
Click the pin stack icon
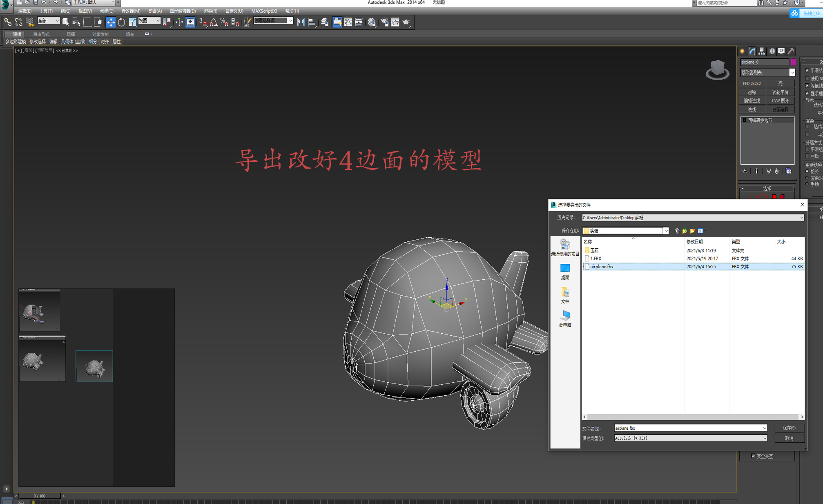coord(745,171)
